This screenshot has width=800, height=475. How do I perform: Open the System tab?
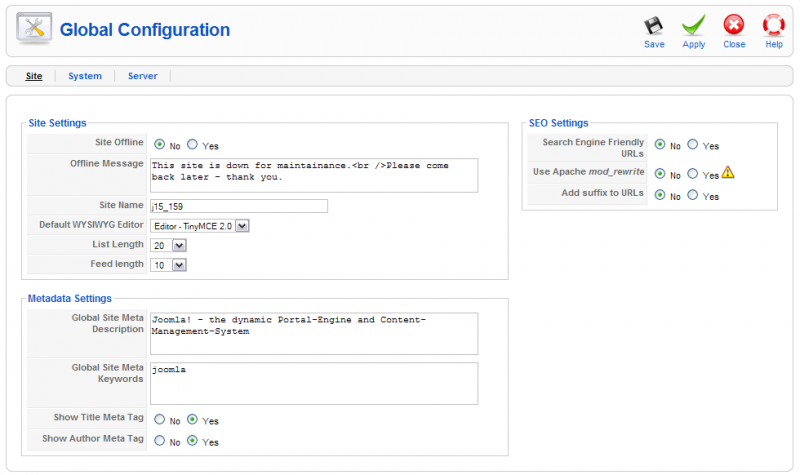click(85, 76)
